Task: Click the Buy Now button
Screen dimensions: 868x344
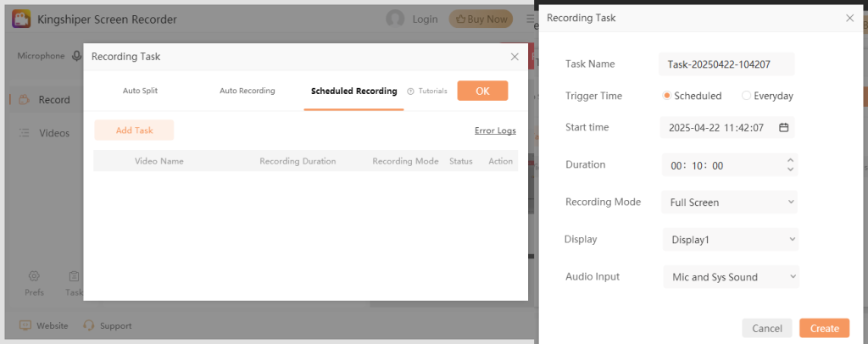Action: (481, 19)
